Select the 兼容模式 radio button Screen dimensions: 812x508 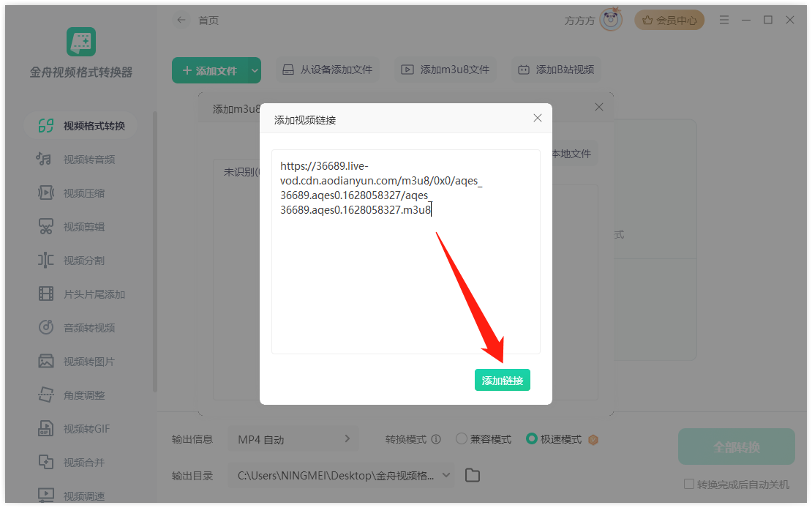click(x=461, y=438)
